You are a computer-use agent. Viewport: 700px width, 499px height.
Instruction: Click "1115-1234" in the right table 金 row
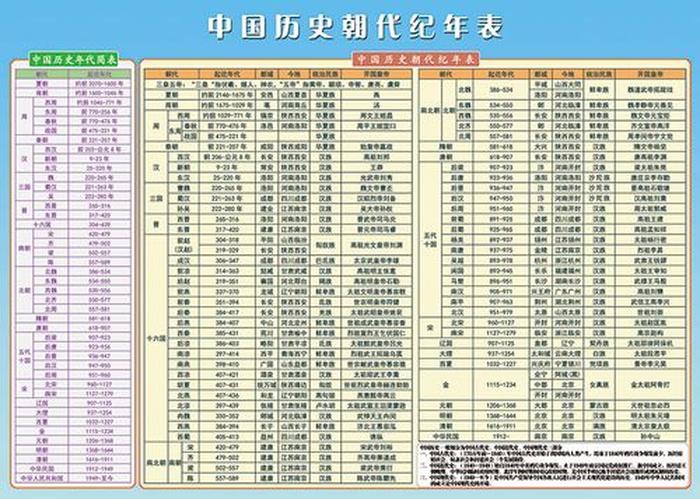coord(502,385)
